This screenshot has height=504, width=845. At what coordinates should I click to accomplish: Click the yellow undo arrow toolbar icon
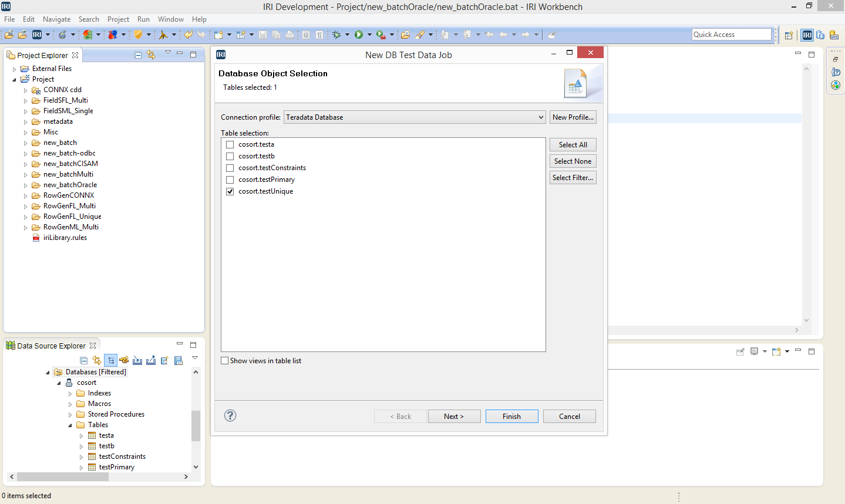tap(188, 35)
